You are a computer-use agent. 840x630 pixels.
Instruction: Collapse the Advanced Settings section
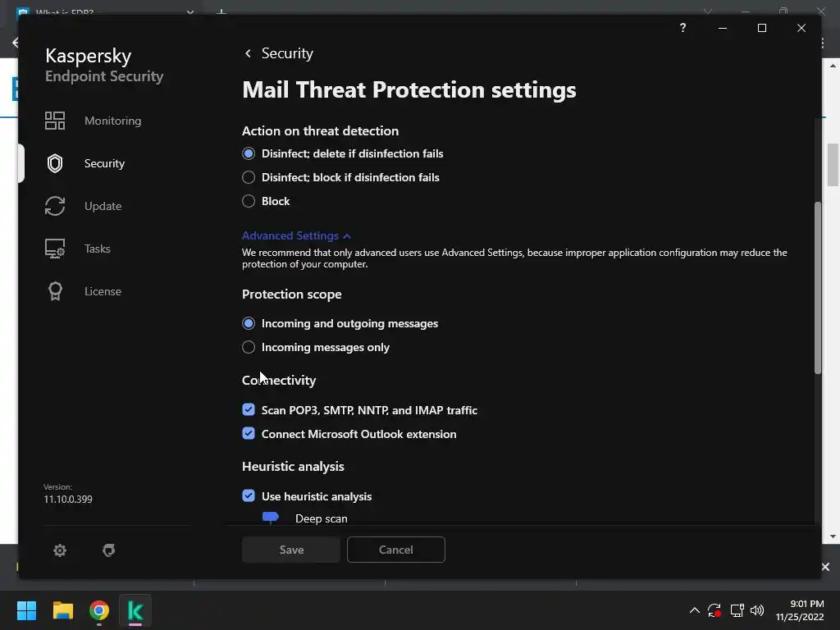[296, 235]
